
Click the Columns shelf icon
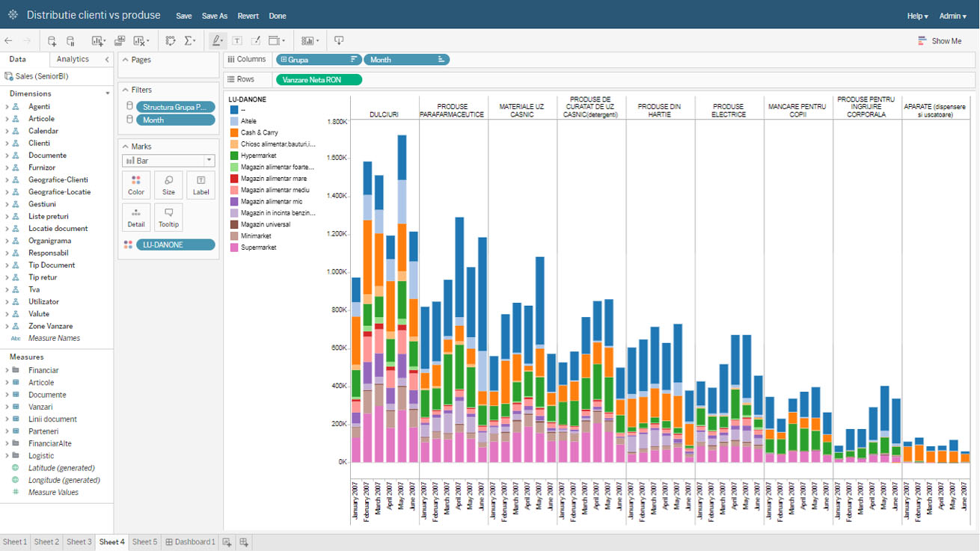tap(232, 59)
